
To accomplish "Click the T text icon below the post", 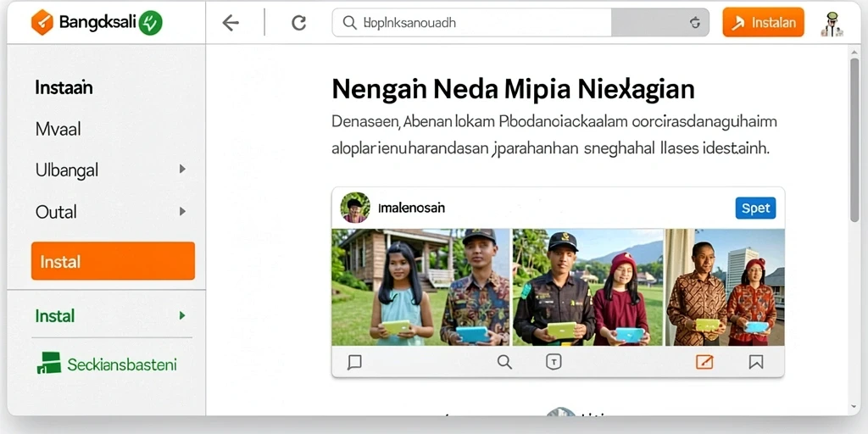I will (554, 362).
